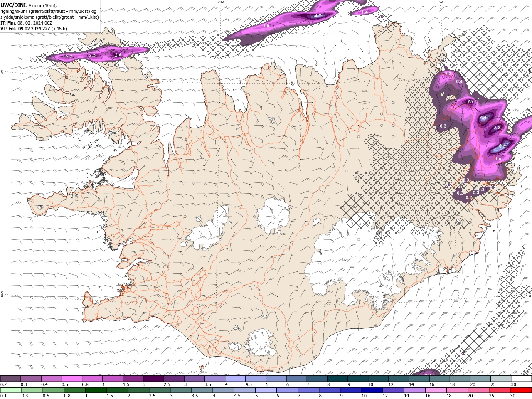Image resolution: width=532 pixels, height=399 pixels.
Task: Click the 20W longitude label
Action: point(222,2)
